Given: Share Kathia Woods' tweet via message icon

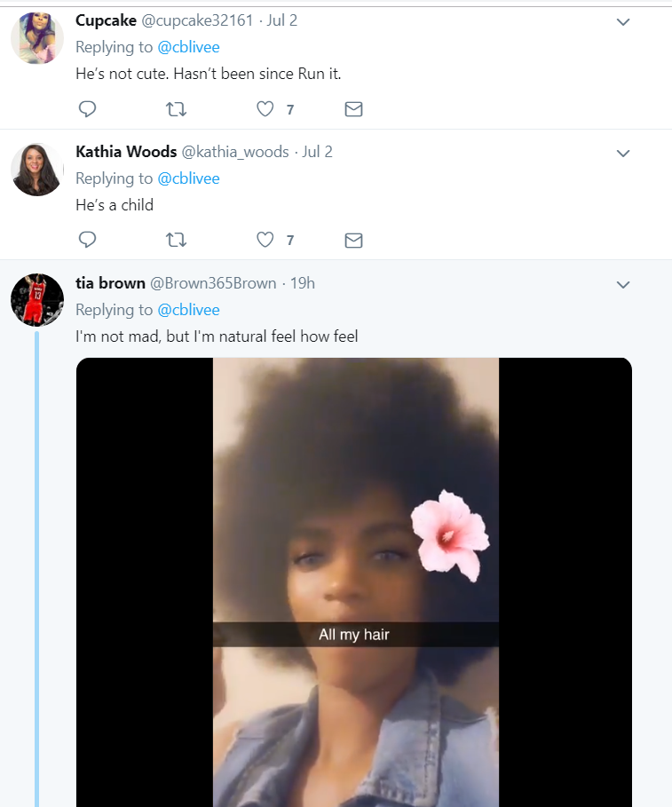Looking at the screenshot, I should (353, 241).
